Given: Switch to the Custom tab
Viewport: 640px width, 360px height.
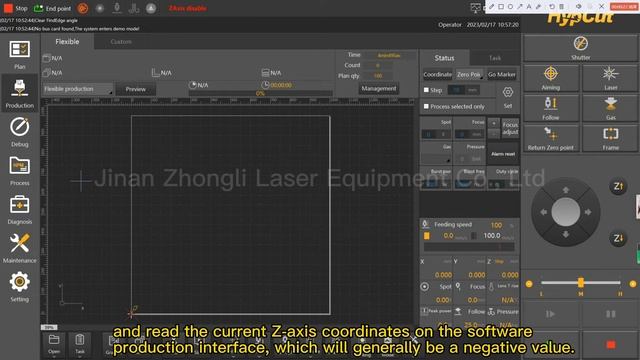Looking at the screenshot, I should tap(121, 42).
